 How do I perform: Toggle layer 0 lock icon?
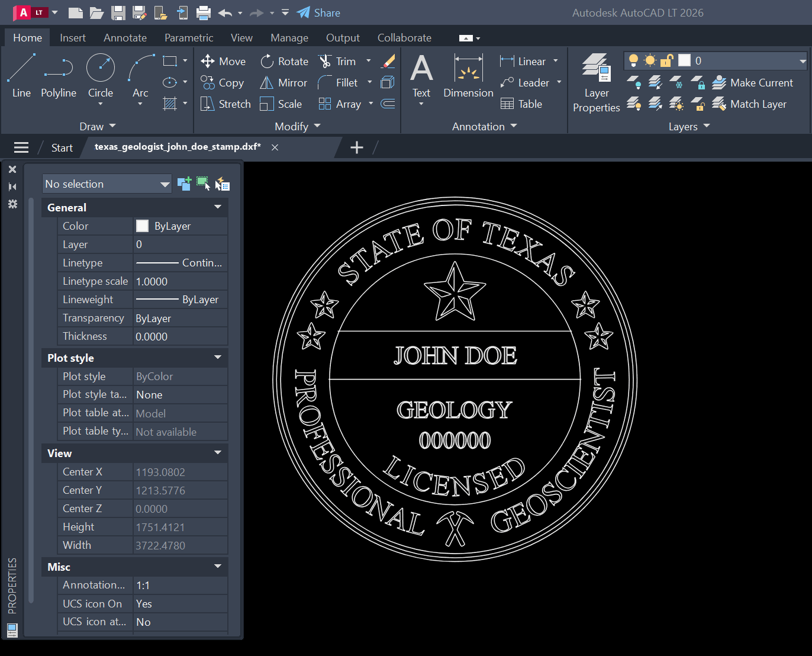pyautogui.click(x=667, y=60)
